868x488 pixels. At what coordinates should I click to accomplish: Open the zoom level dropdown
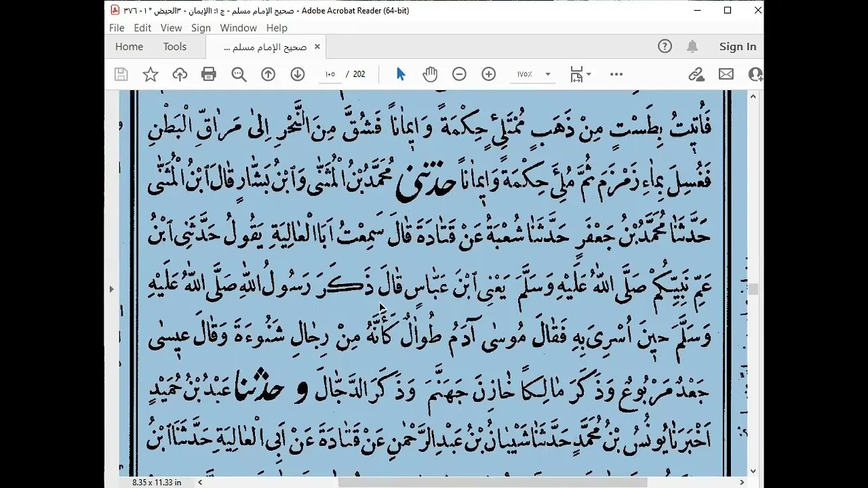point(548,75)
